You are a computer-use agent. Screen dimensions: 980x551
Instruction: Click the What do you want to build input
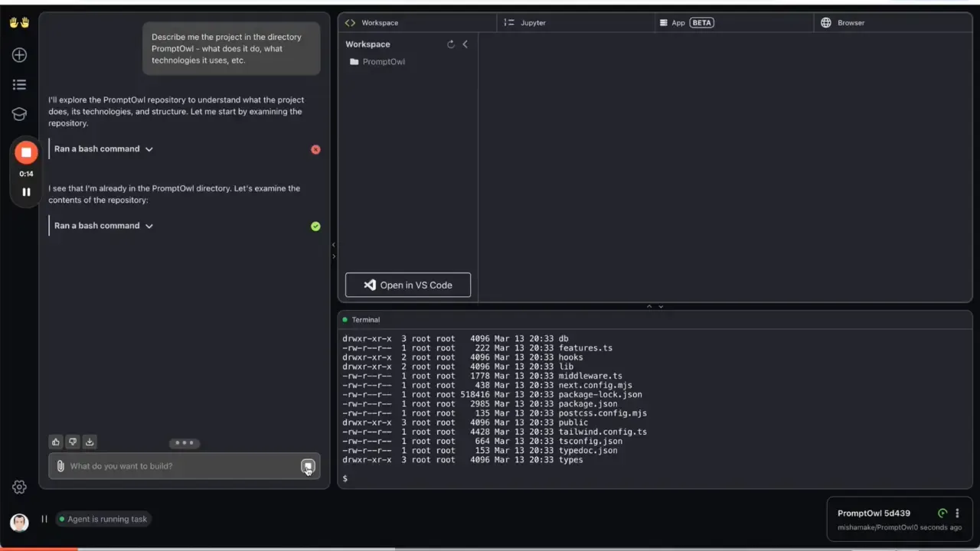[x=153, y=466]
